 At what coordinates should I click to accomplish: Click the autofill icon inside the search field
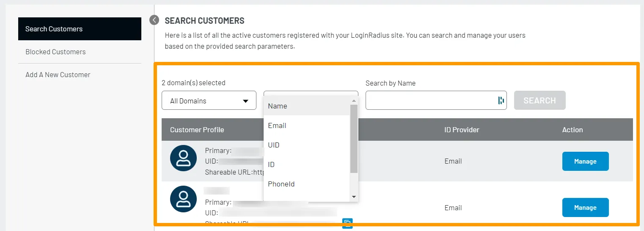(501, 100)
